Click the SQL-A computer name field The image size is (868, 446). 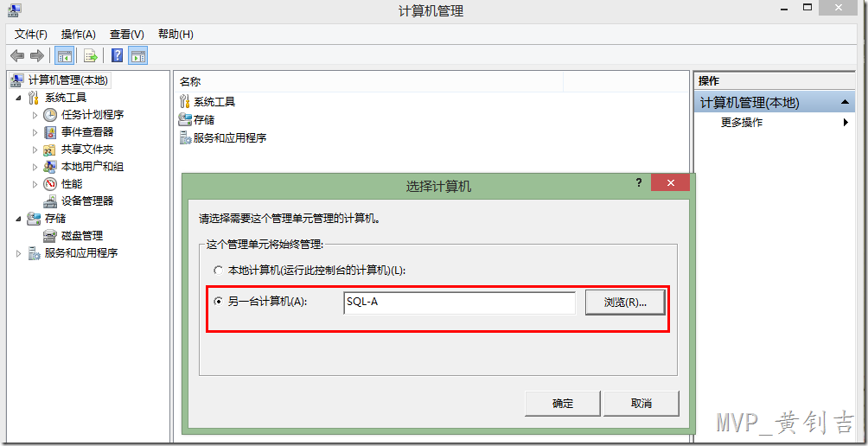click(x=459, y=303)
